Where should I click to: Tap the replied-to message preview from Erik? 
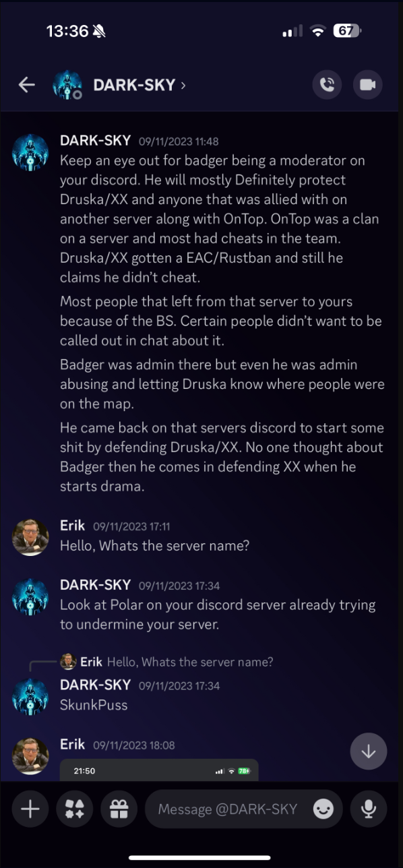(166, 662)
